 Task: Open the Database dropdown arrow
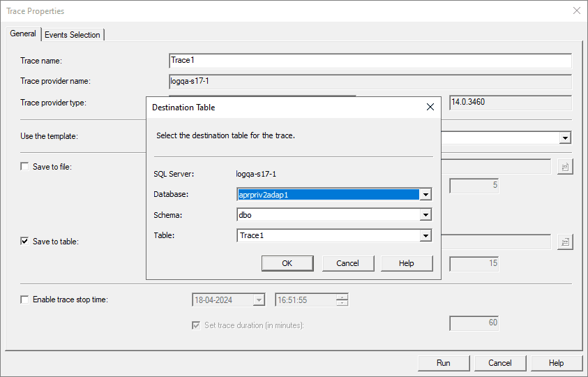(425, 195)
